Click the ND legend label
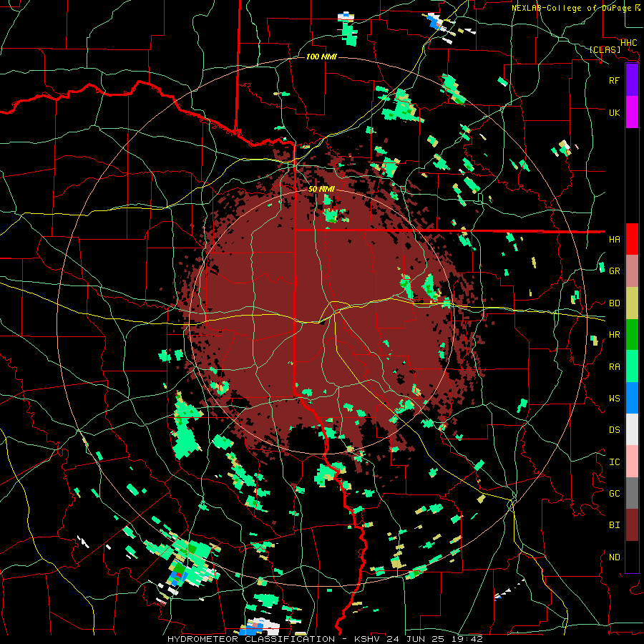 (615, 557)
